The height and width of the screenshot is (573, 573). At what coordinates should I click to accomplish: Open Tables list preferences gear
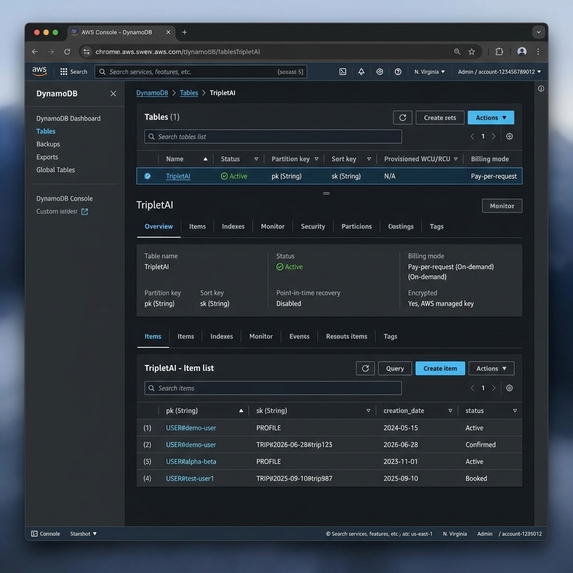coord(509,136)
